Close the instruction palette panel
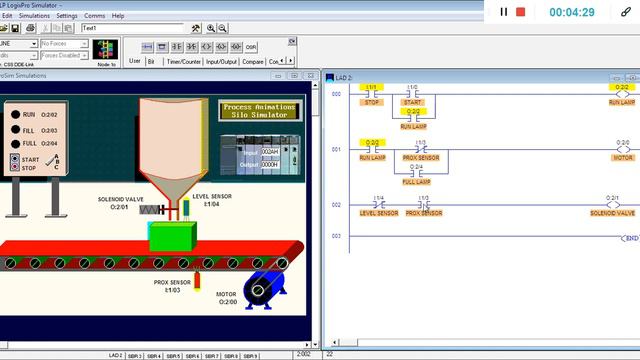The image size is (640, 360). [x=292, y=42]
